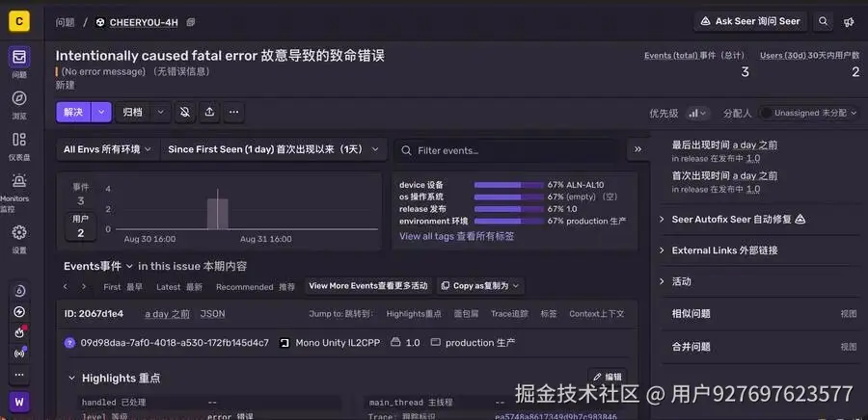The width and height of the screenshot is (868, 420).
Task: Open the Issues (问题) sidebar section
Action: pos(19,57)
